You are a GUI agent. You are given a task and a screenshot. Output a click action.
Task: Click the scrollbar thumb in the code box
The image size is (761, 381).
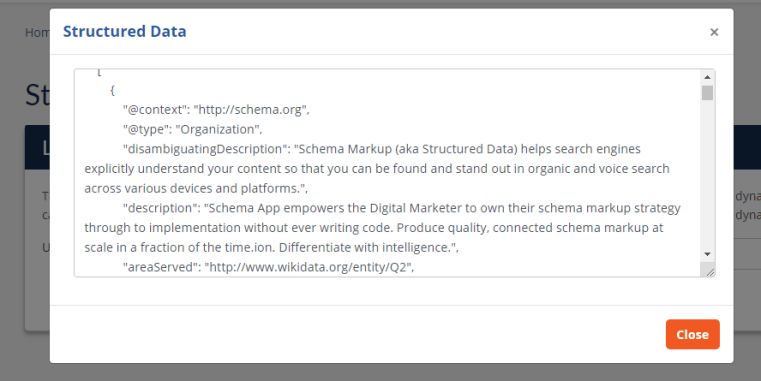coord(707,93)
